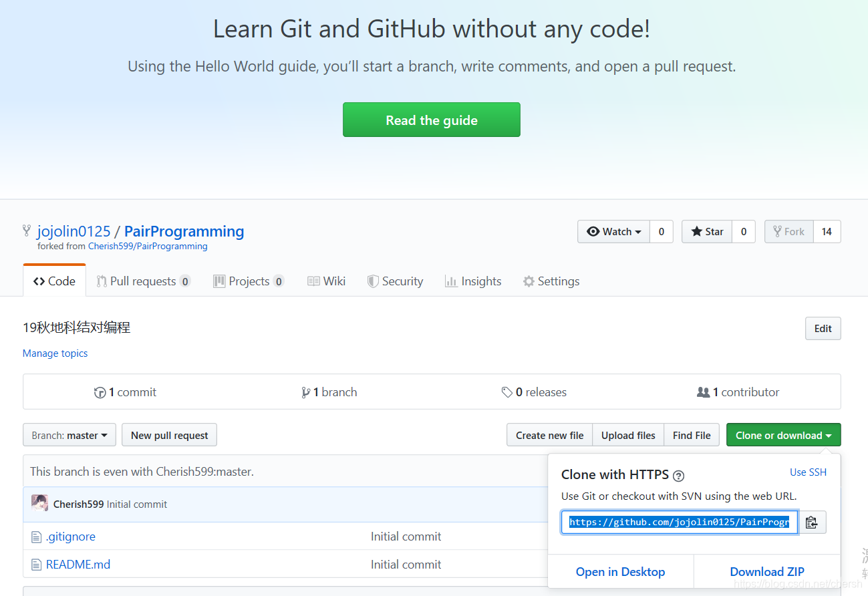Viewport: 868px width, 596px height.
Task: Click the fork icon beside the repository name
Action: pos(27,231)
